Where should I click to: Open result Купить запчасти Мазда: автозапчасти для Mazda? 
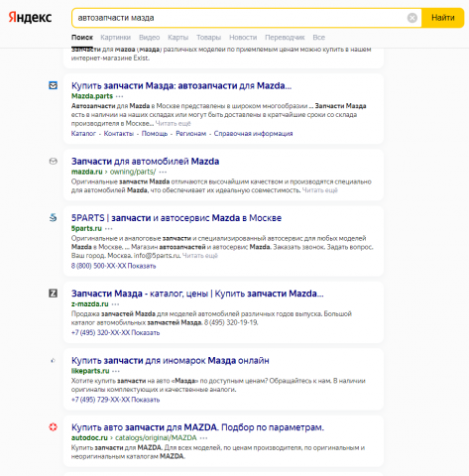[x=181, y=85]
